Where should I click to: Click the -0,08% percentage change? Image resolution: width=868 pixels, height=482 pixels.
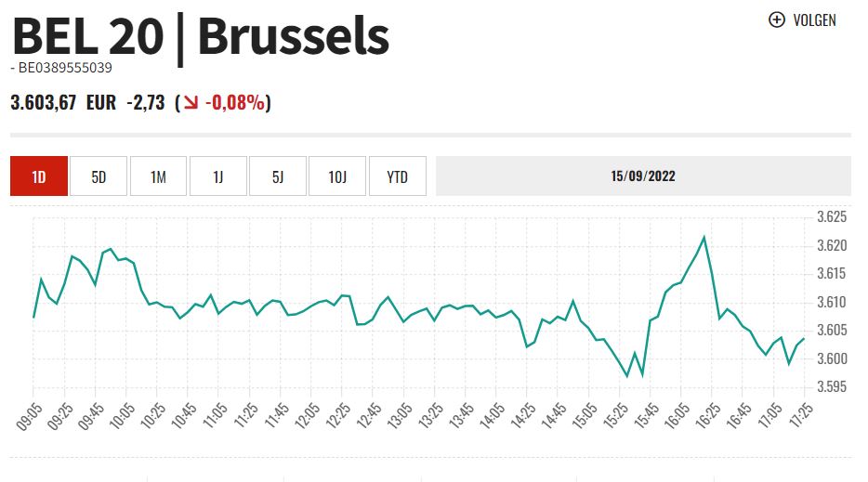(235, 102)
